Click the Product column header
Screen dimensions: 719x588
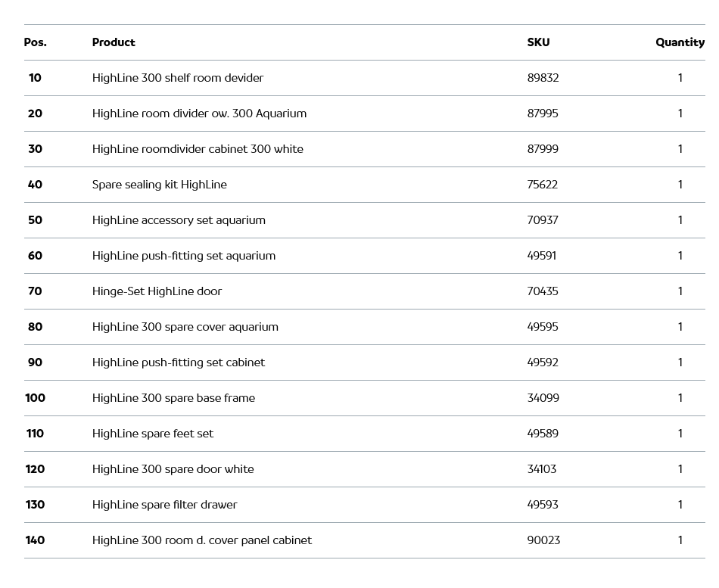(x=114, y=42)
